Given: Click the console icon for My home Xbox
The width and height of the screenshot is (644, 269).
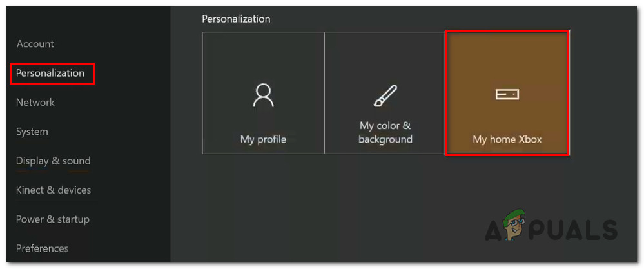Looking at the screenshot, I should pos(507,95).
